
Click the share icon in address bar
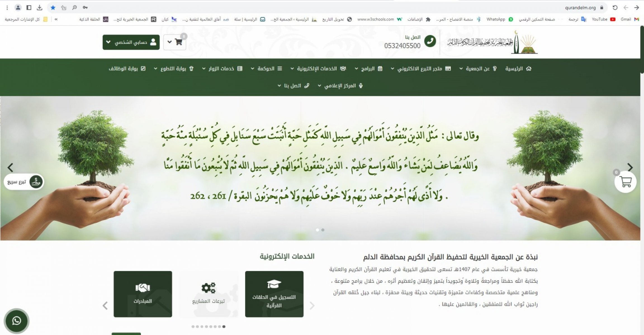pos(64,8)
